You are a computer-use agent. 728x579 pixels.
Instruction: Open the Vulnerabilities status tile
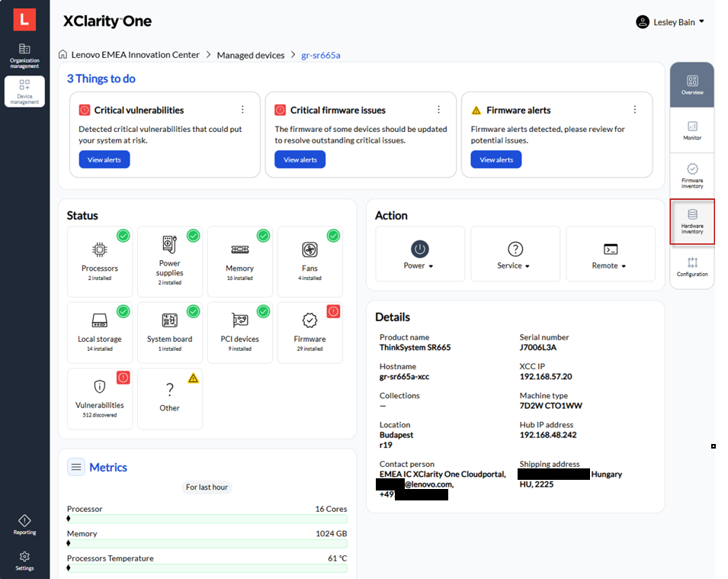[100, 399]
